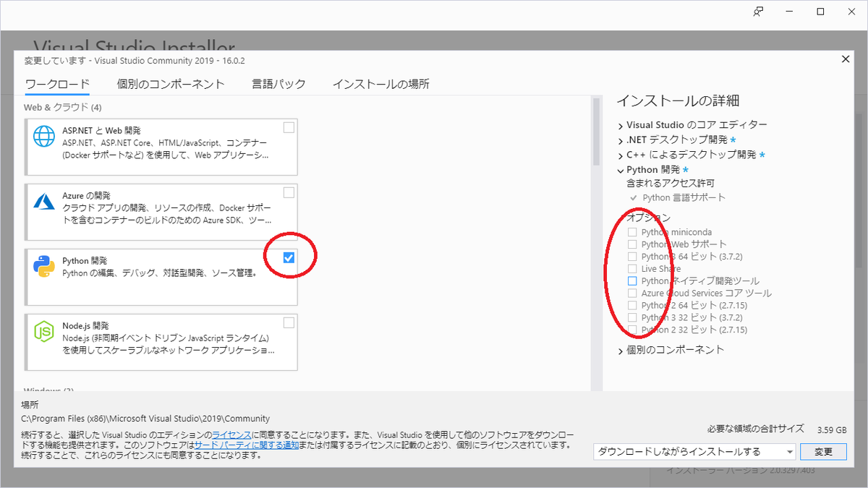Switch to the 言語パック tab
Screen dimensions: 868x488
278,83
